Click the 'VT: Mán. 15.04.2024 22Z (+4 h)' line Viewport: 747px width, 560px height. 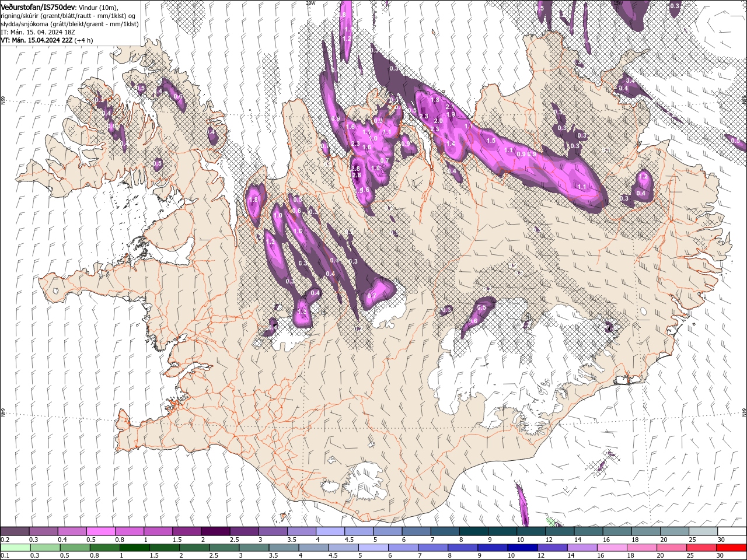click(47, 40)
